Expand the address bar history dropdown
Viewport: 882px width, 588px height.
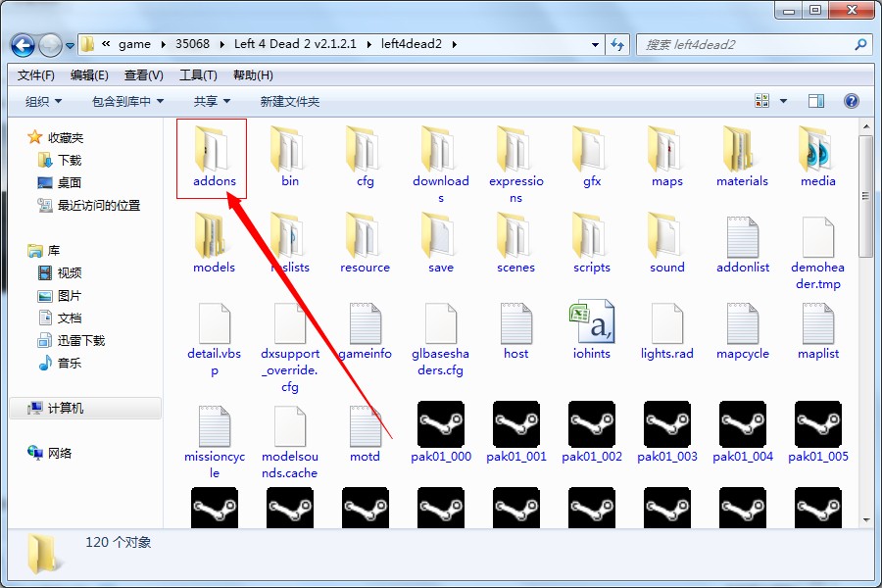coord(595,44)
